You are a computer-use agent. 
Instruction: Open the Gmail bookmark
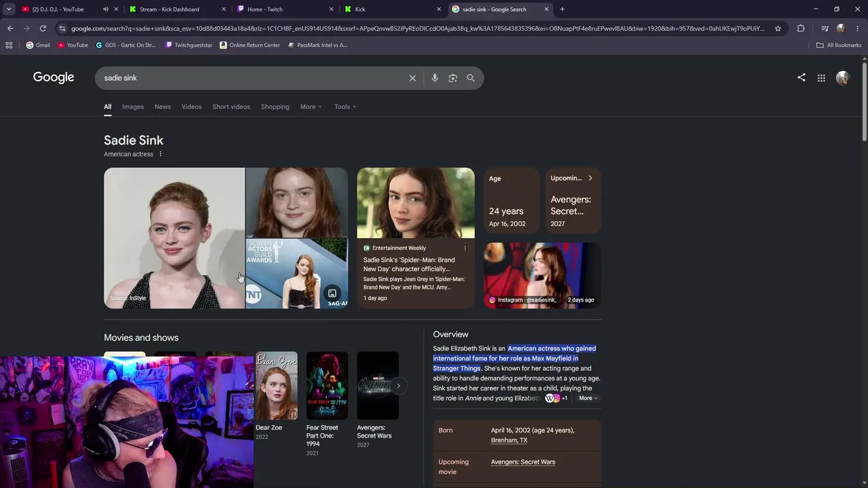tap(38, 45)
